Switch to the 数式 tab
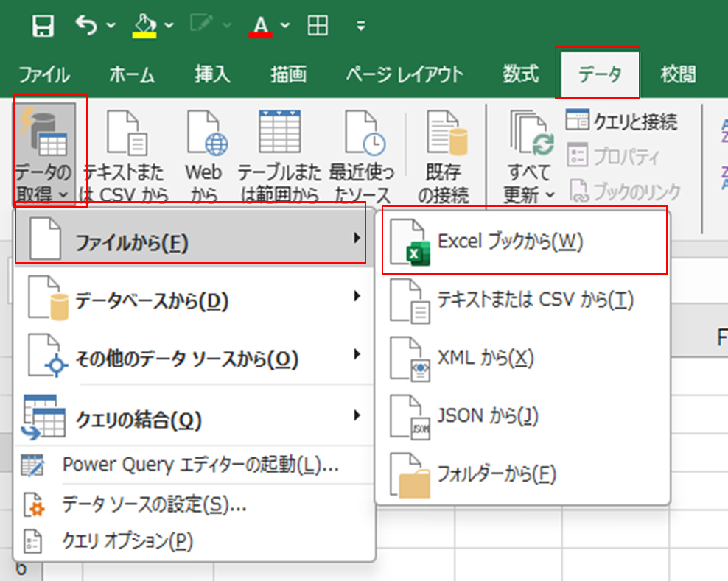728x581 pixels. [x=521, y=74]
